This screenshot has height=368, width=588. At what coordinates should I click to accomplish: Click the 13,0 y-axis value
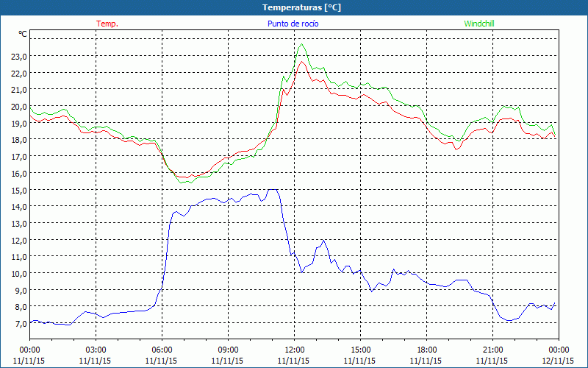click(19, 224)
